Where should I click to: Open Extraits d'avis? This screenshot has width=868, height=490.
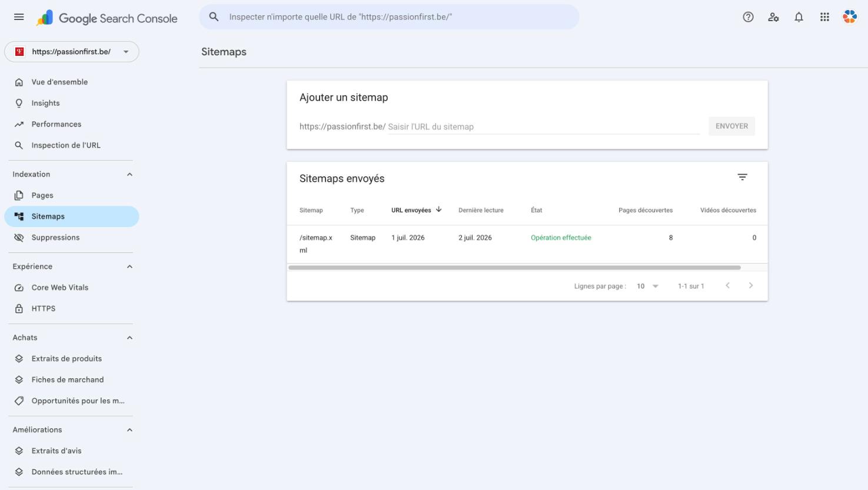[72, 451]
